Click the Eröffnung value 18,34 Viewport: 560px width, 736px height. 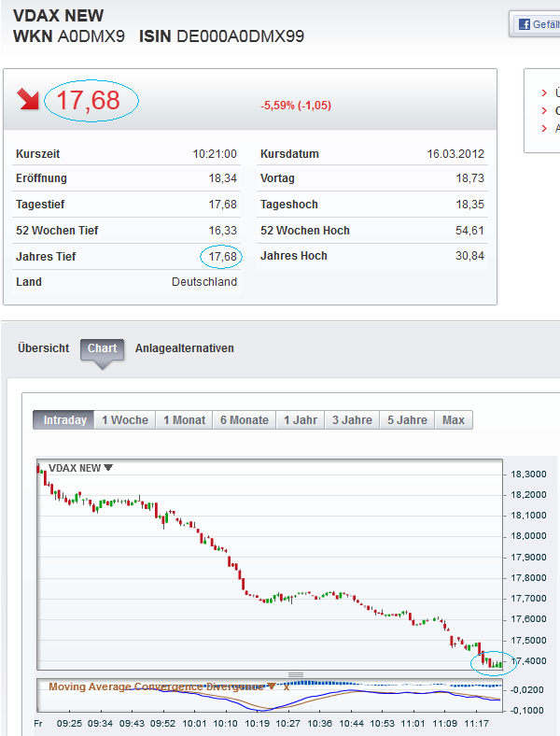tap(223, 178)
